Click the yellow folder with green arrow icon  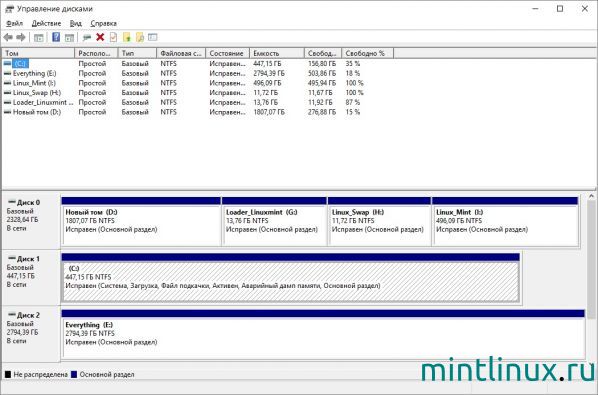tap(127, 37)
